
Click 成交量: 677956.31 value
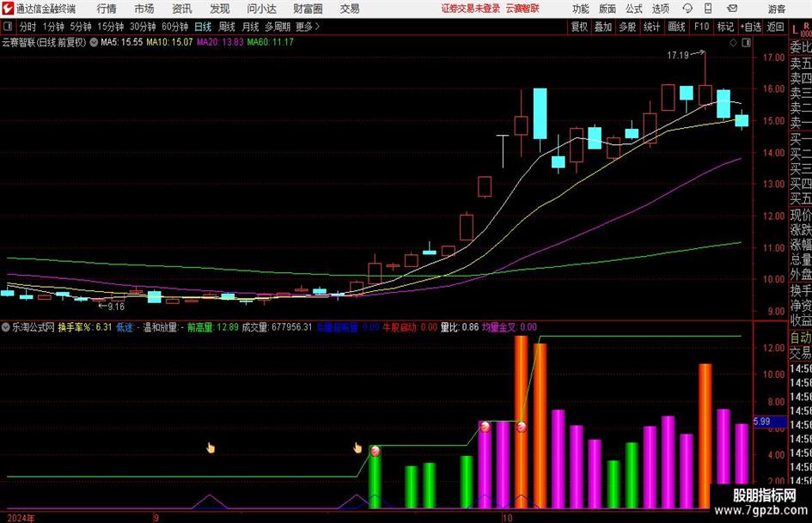277,327
